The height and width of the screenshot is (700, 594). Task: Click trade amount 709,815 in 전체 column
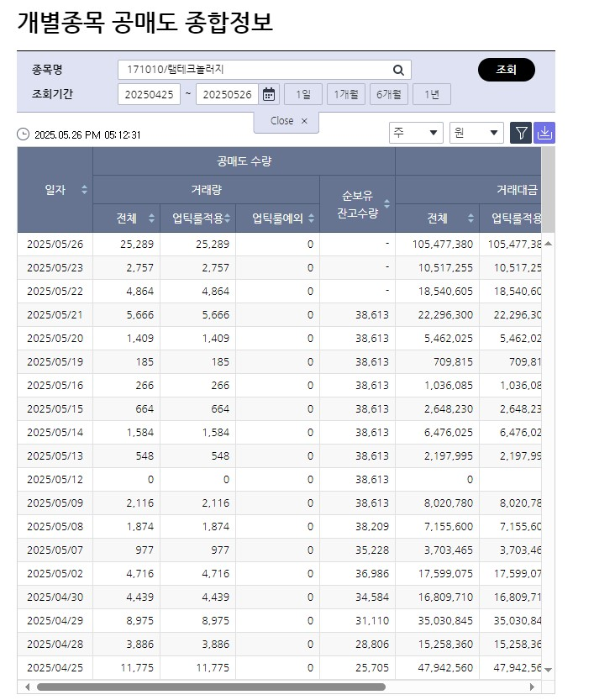pos(453,362)
